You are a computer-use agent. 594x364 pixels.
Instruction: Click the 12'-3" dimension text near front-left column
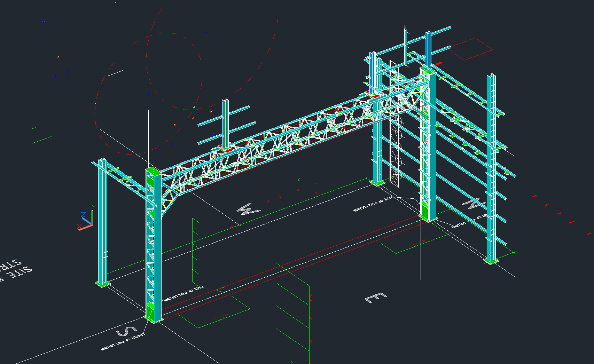(222, 317)
